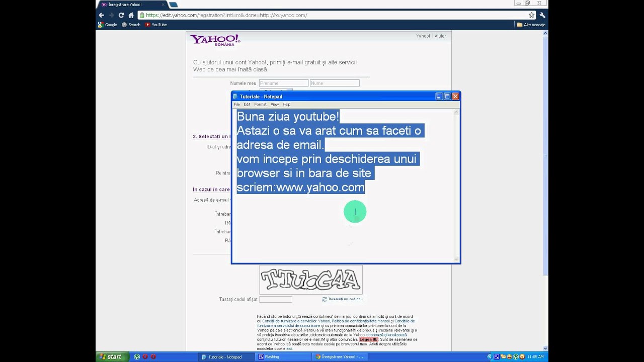The image size is (644, 362).
Task: Close the Înregistrare Yahoo! browser tab
Action: (163, 5)
